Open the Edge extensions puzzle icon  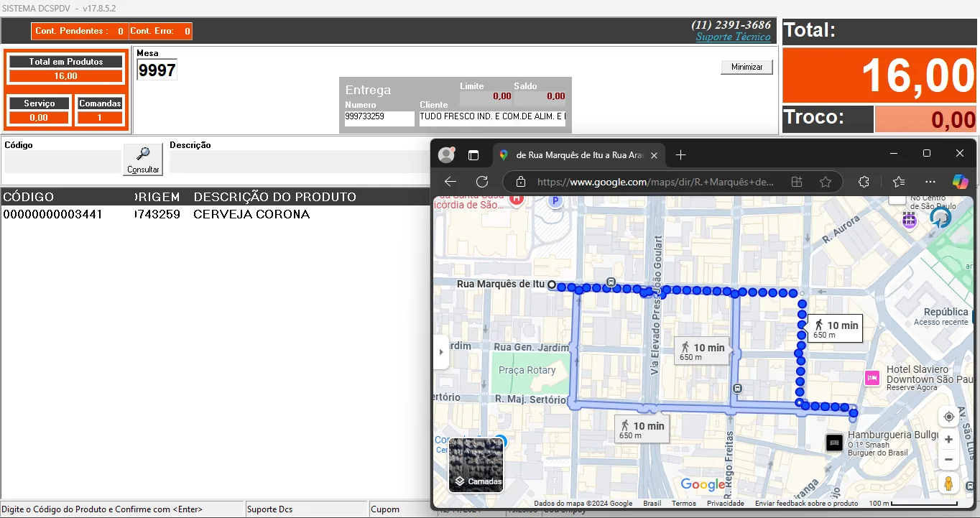click(864, 182)
